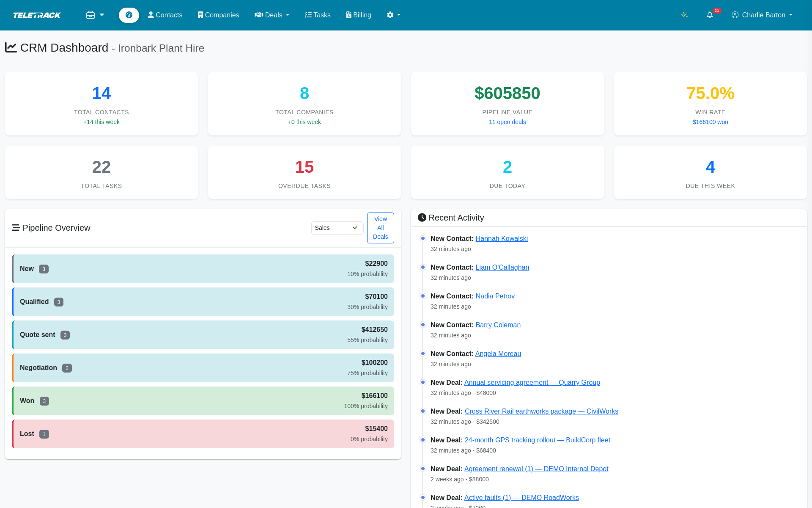The height and width of the screenshot is (508, 812).
Task: Open contact Angela Moreau
Action: 498,353
